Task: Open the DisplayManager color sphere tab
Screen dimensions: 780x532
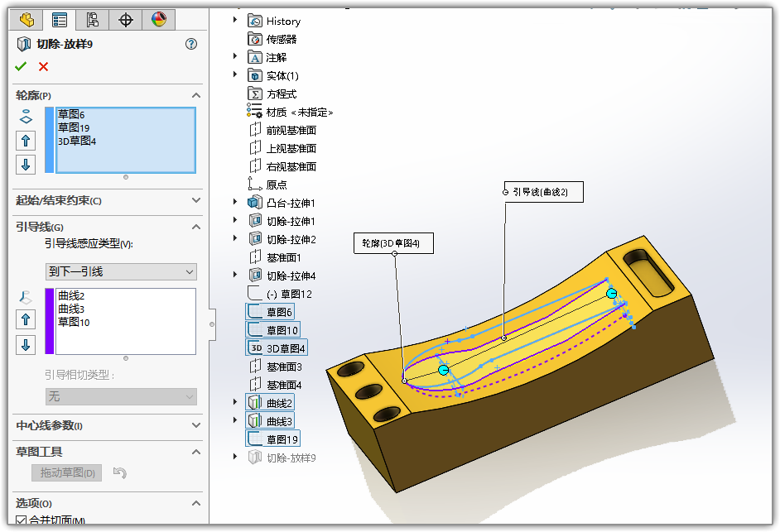Action: pyautogui.click(x=157, y=19)
